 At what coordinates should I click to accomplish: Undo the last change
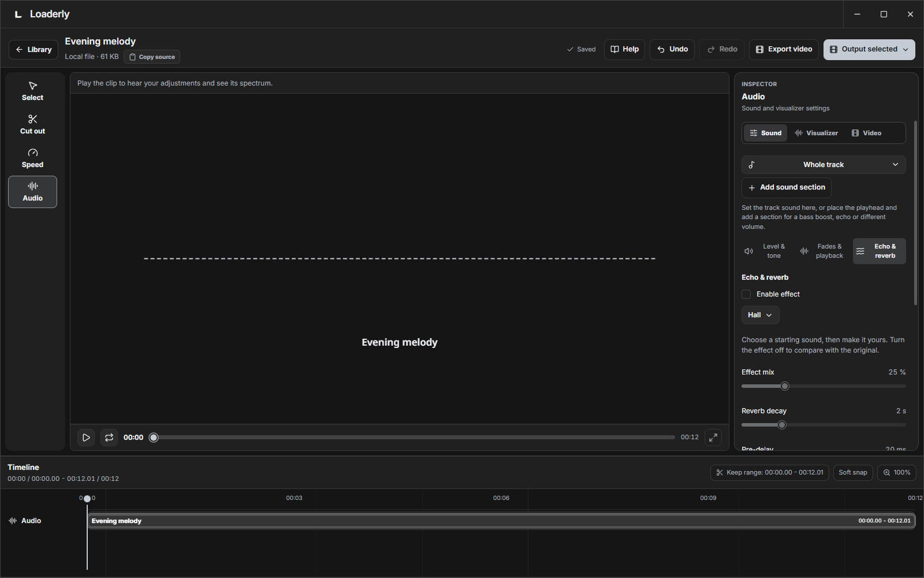[x=672, y=50]
